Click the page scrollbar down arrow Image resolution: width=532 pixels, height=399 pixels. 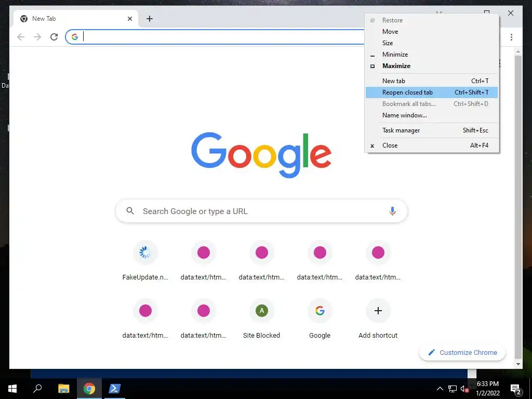pos(518,364)
